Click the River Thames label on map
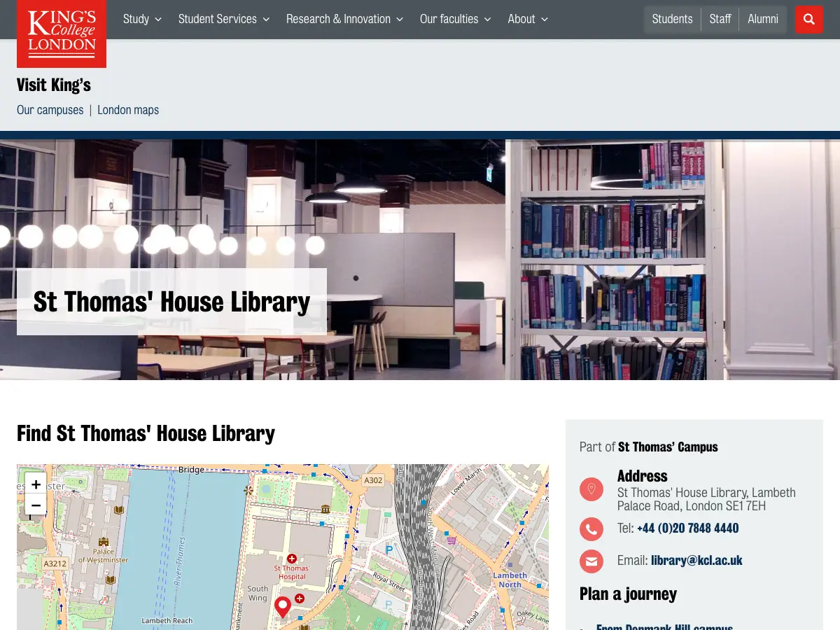 [x=178, y=561]
